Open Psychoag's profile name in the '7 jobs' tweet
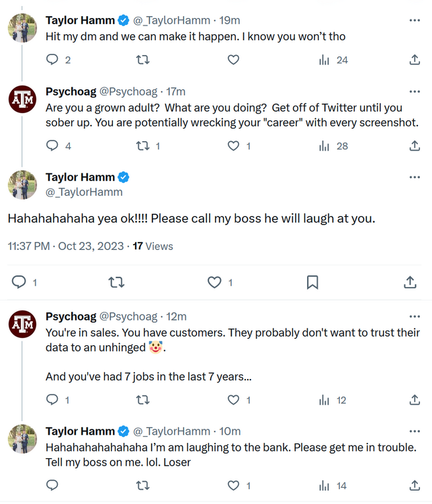 pyautogui.click(x=71, y=317)
